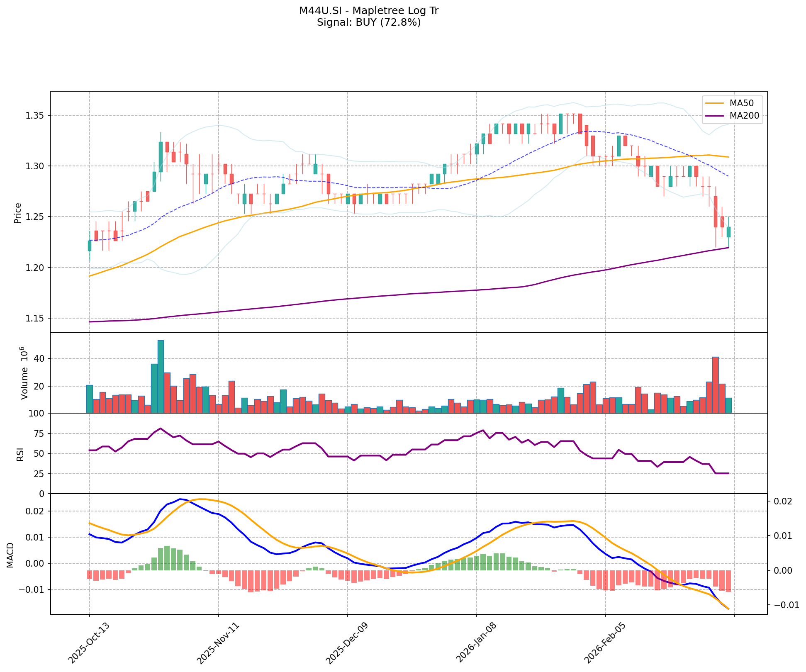Click the 1.35 price tick label

34,115
